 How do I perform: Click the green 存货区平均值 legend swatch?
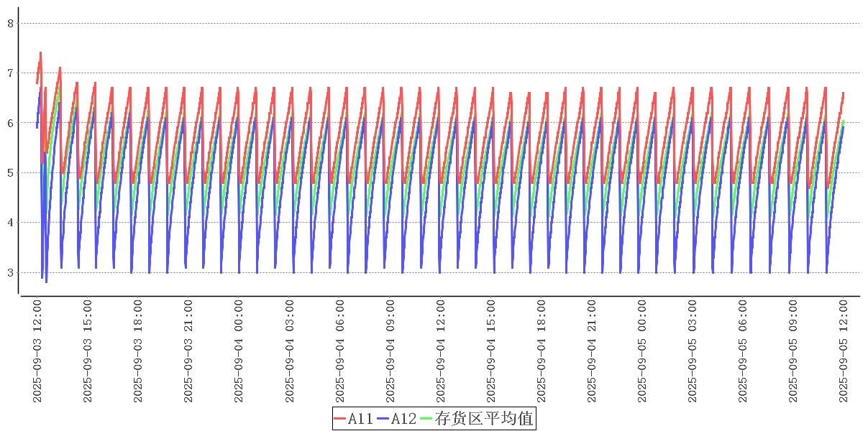pyautogui.click(x=426, y=419)
